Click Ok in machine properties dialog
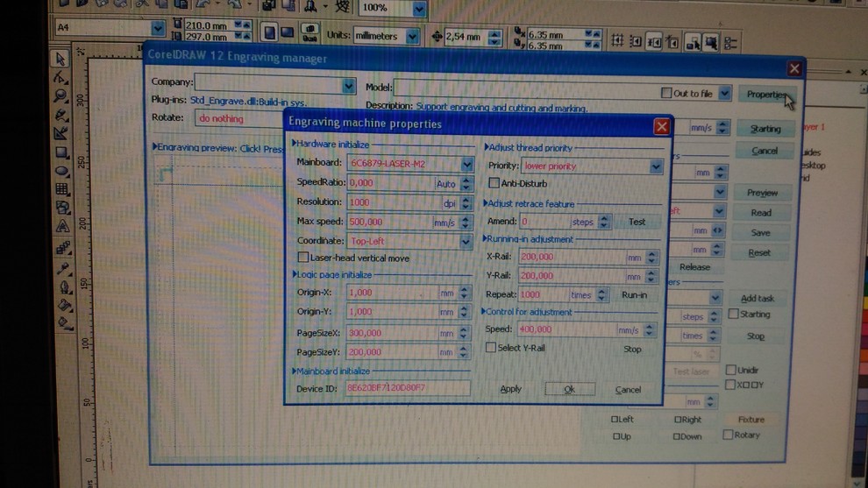Screen dimensions: 868x488 (x=569, y=389)
